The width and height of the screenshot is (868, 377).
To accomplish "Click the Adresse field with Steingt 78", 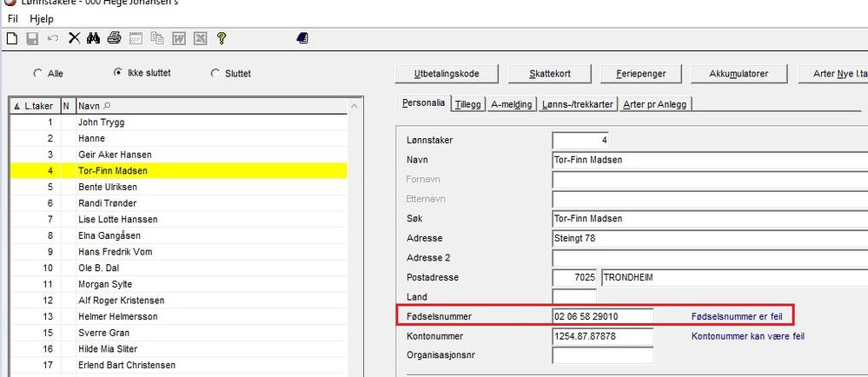I will tap(710, 238).
